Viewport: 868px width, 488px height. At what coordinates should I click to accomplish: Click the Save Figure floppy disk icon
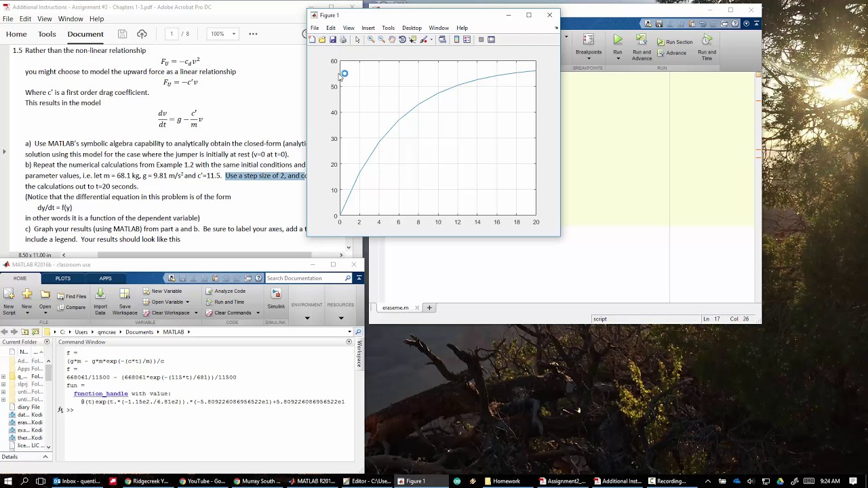[332, 39]
